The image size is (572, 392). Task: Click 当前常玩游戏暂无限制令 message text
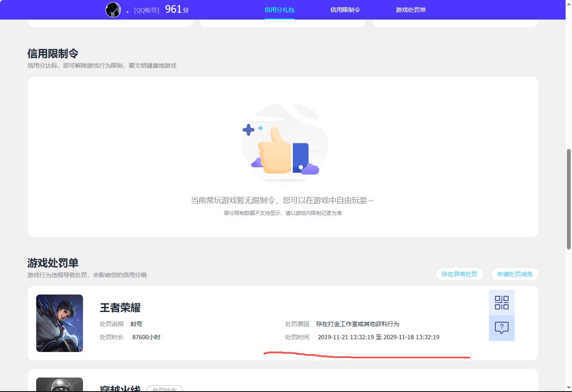click(x=282, y=200)
